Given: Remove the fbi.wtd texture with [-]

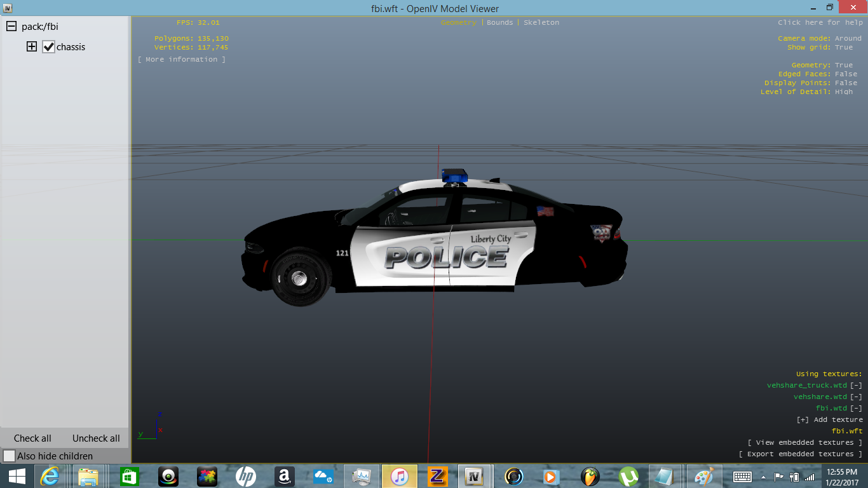Looking at the screenshot, I should [856, 409].
